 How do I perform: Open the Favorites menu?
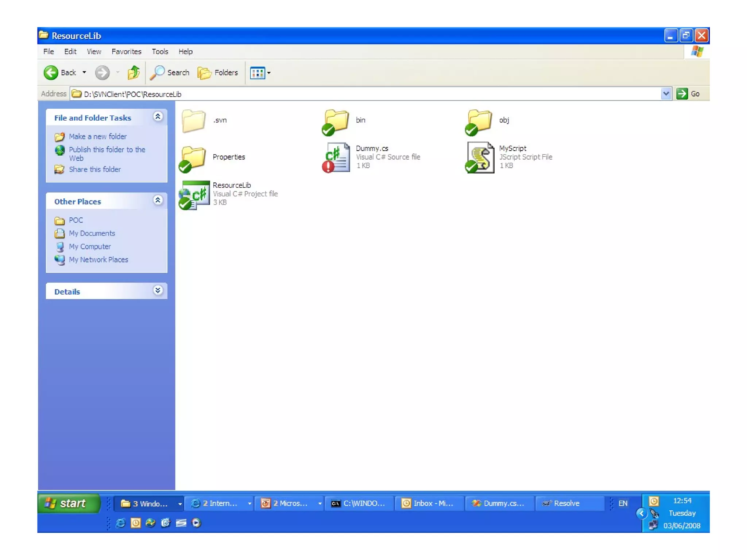coord(126,51)
